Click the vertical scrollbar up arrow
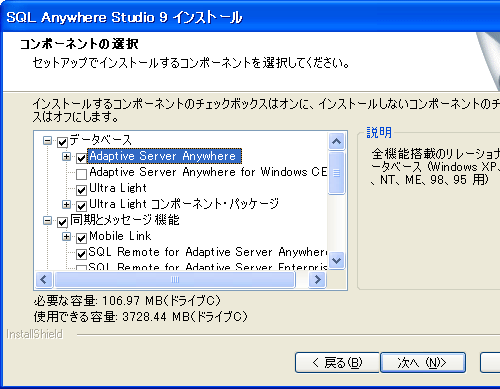Image resolution: width=500 pixels, height=389 pixels. click(336, 142)
